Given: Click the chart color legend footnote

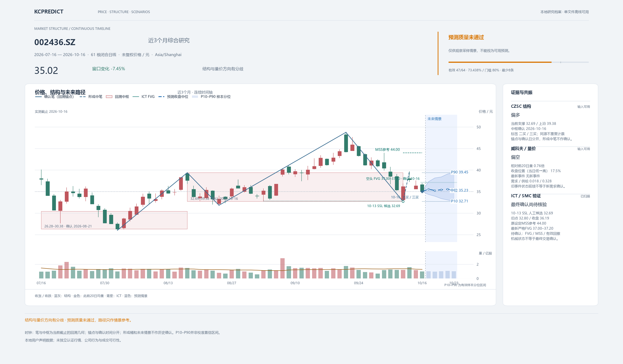Looking at the screenshot, I should (91, 296).
